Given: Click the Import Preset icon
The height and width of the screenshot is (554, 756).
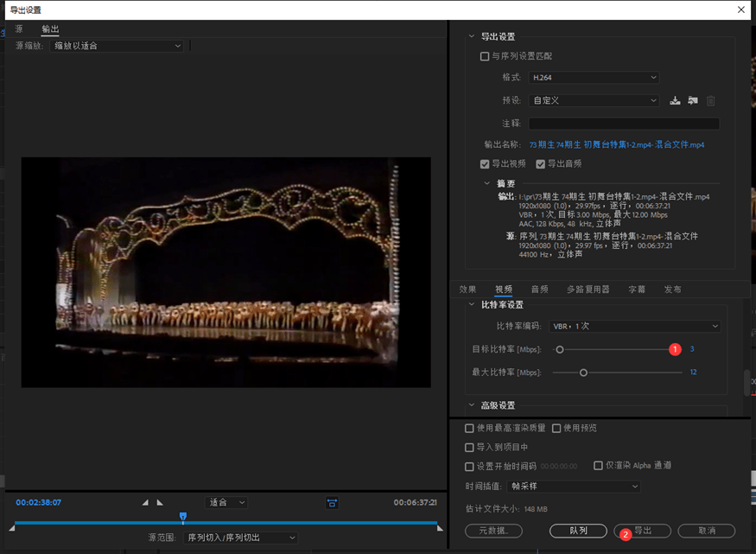Looking at the screenshot, I should click(693, 100).
